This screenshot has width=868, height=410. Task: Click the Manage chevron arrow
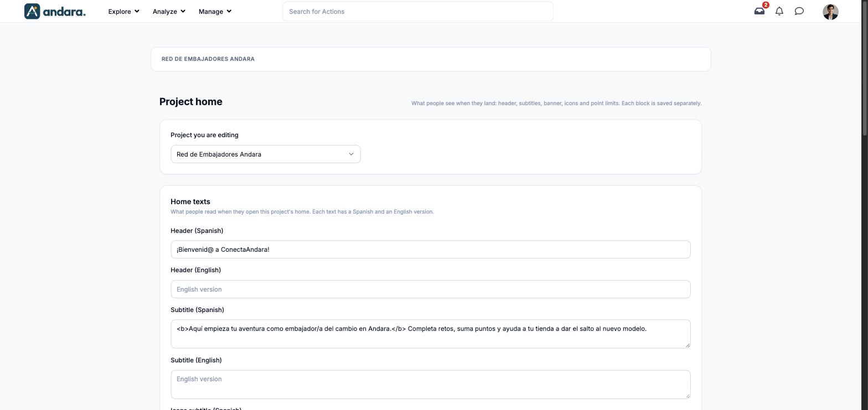pos(229,11)
